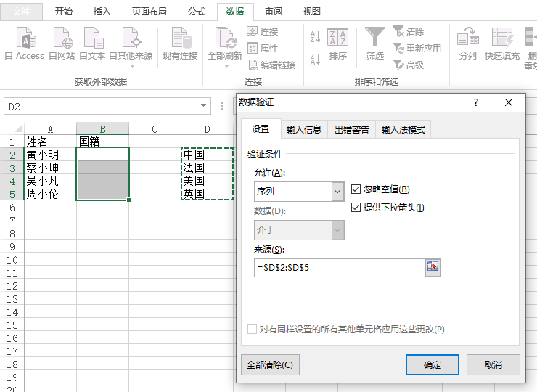The width and height of the screenshot is (537, 392).
Task: Select row 10 header
Action: [12, 260]
